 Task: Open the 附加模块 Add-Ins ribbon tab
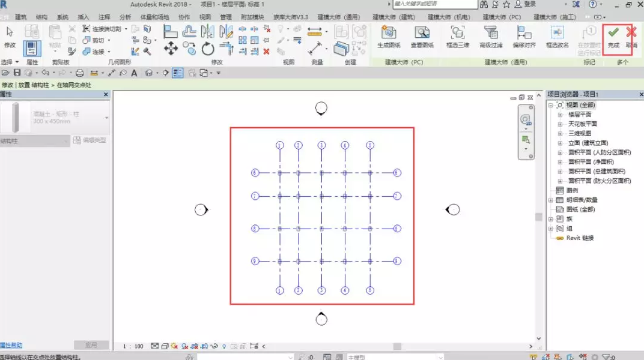tap(252, 17)
